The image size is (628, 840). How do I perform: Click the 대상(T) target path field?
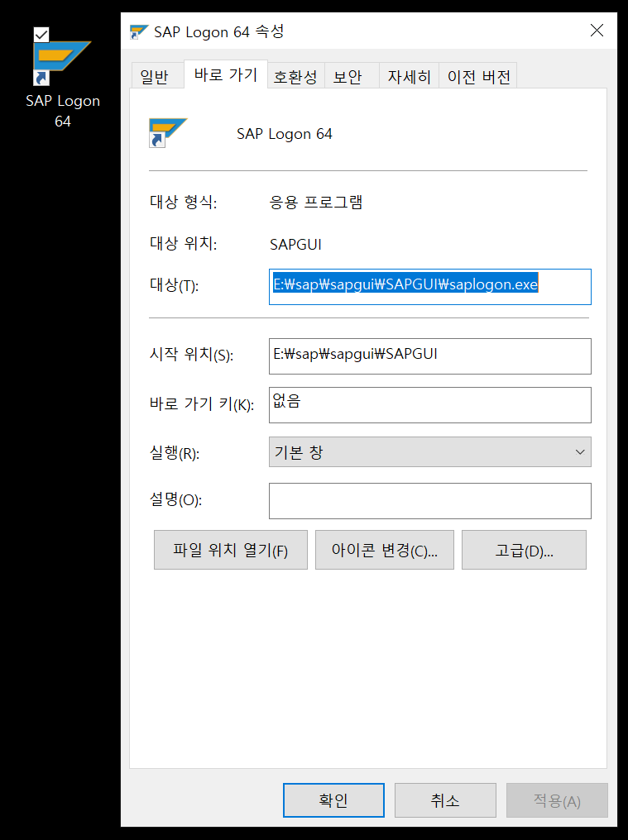point(430,287)
